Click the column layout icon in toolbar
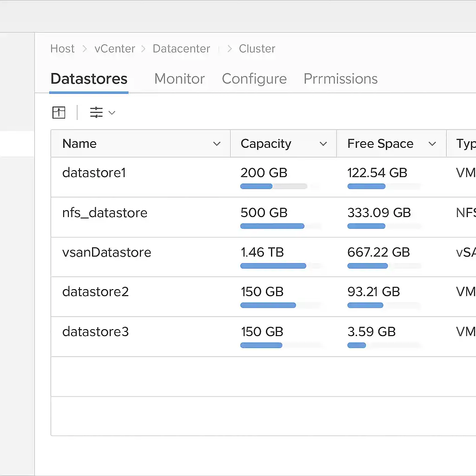Screen dimensions: 476x476 (x=59, y=112)
